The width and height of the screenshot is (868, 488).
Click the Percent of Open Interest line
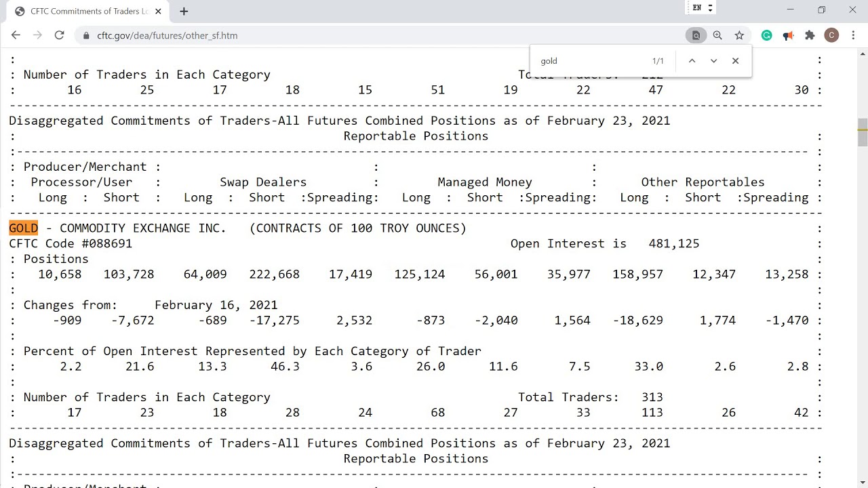[252, 351]
